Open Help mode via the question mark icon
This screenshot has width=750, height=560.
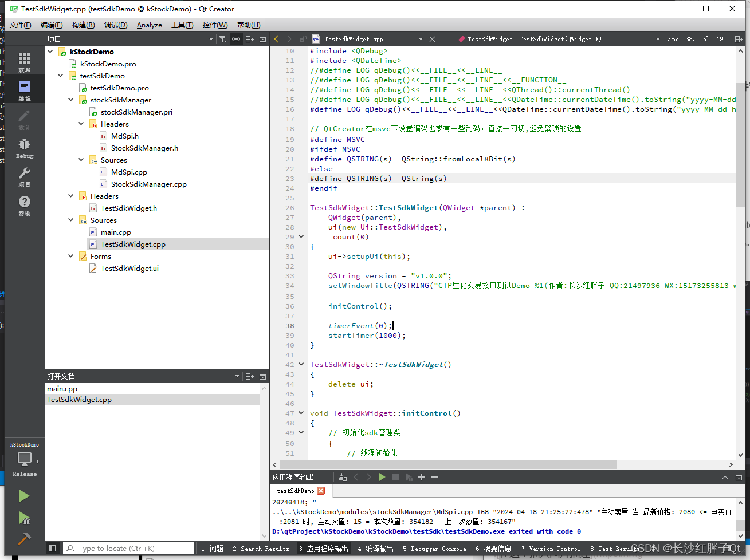coord(24,205)
